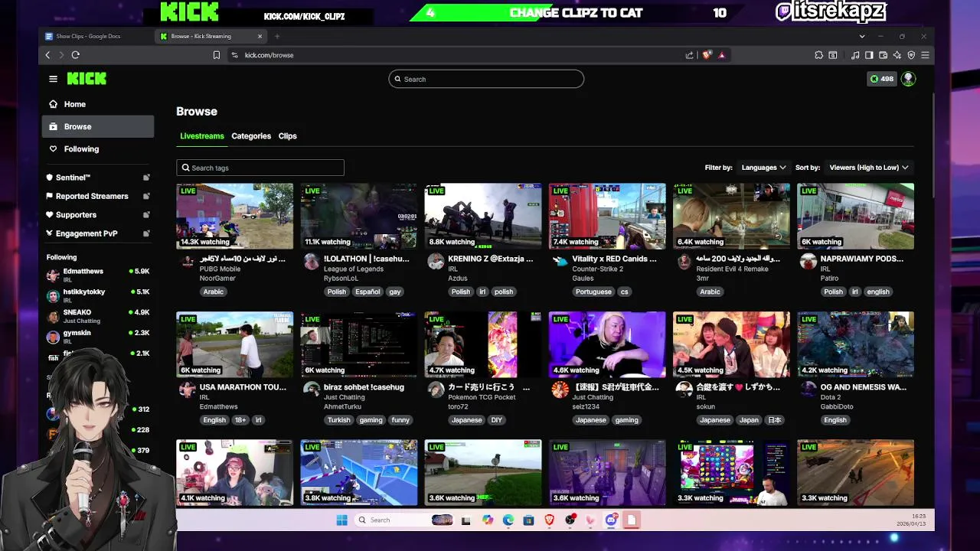Click the Search tags input field

coord(260,168)
